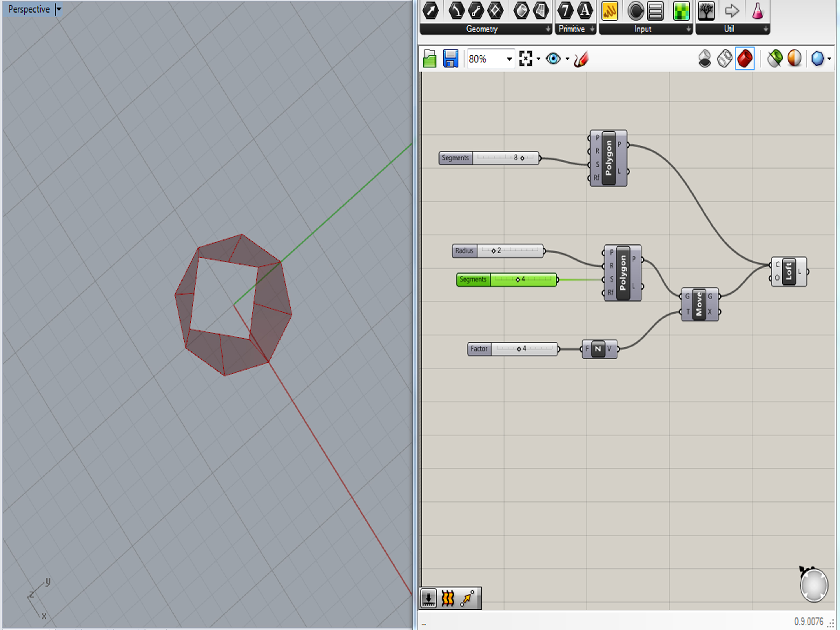Viewport: 840px width, 630px height.
Task: Click the orange wavy lines icon at canvas bottom
Action: [448, 599]
